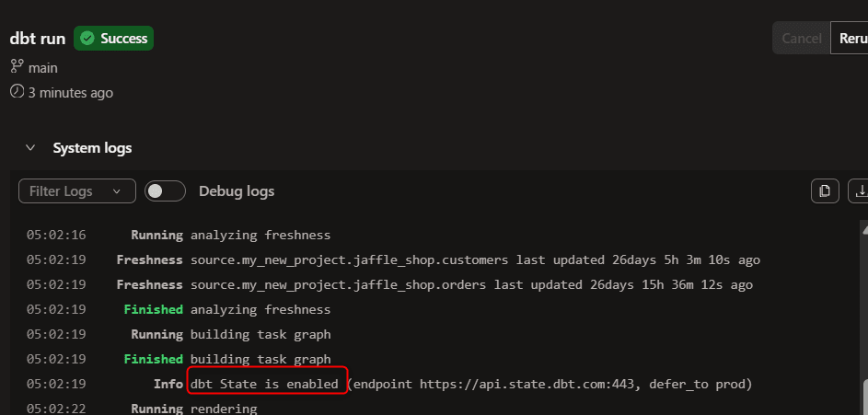Click the Rerun button
Image resolution: width=868 pixels, height=415 pixels.
pos(850,38)
